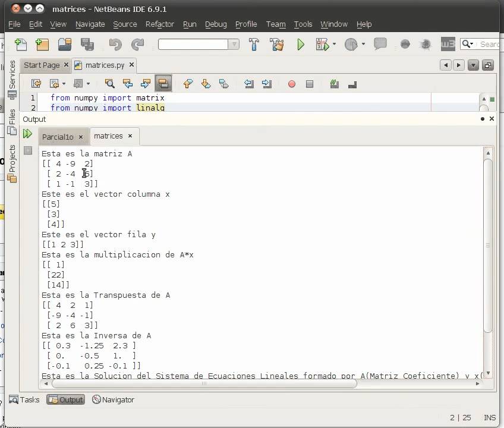Close the Start Page tab
Screen dimensions: 504x428
[66, 65]
